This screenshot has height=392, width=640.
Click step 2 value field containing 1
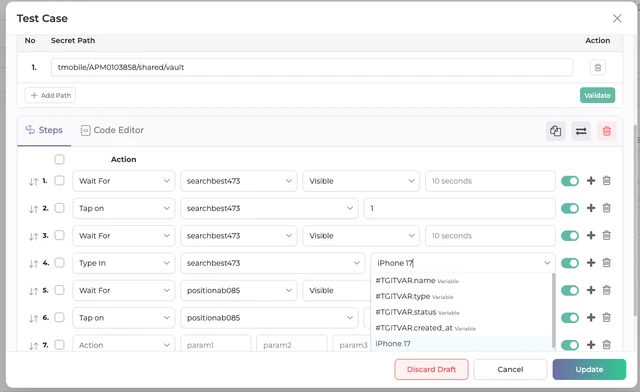coord(459,208)
